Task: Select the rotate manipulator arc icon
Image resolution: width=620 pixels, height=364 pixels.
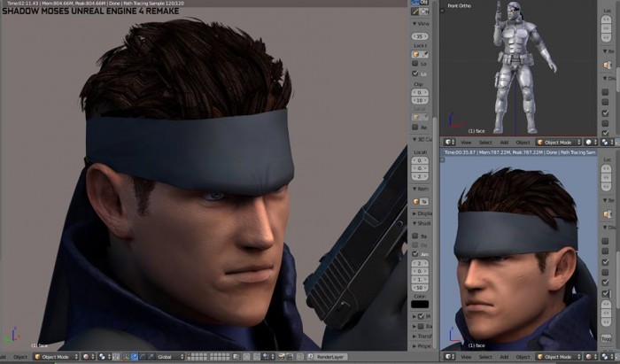Action: [143, 357]
